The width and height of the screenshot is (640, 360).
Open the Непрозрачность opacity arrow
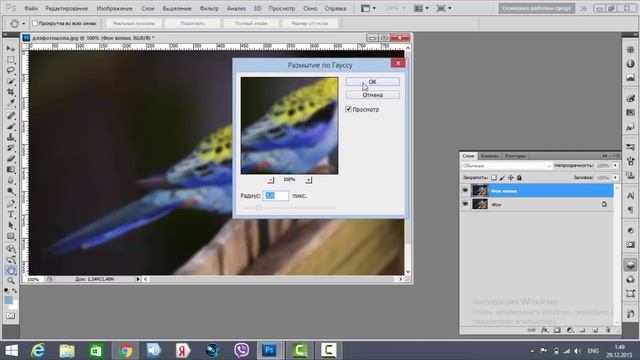615,166
